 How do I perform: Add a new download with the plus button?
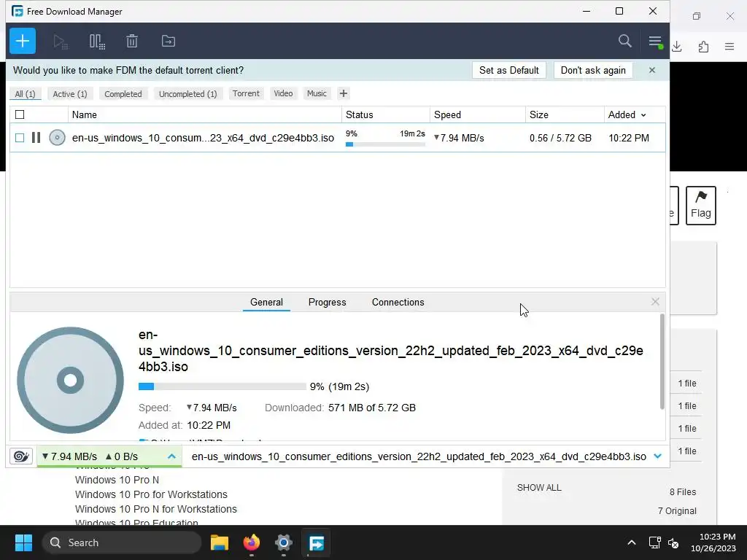pyautogui.click(x=23, y=41)
